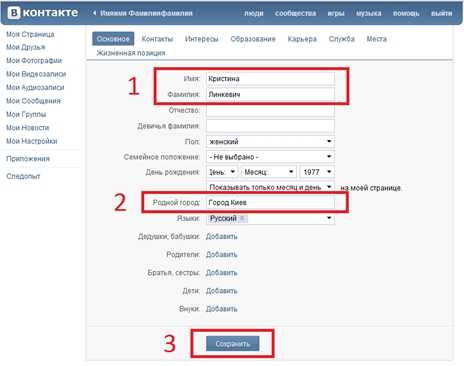Open Мои Сообщения in sidebar
The height and width of the screenshot is (366, 464).
coord(33,101)
